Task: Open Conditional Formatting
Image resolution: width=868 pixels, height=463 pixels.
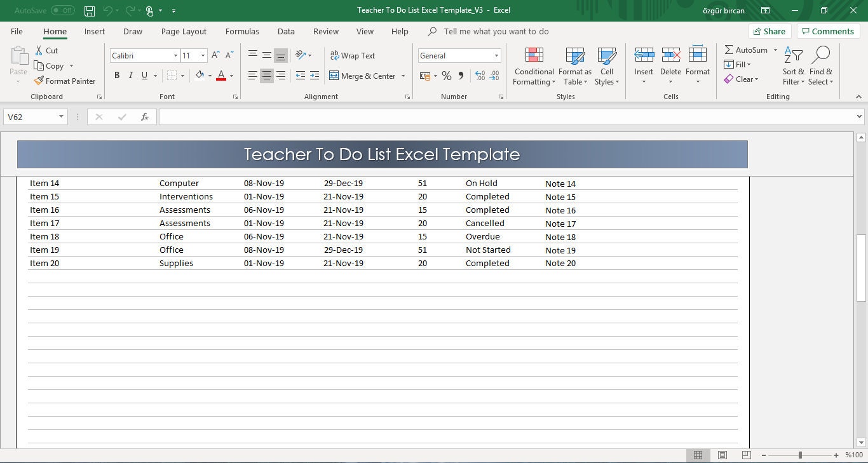Action: coord(533,65)
